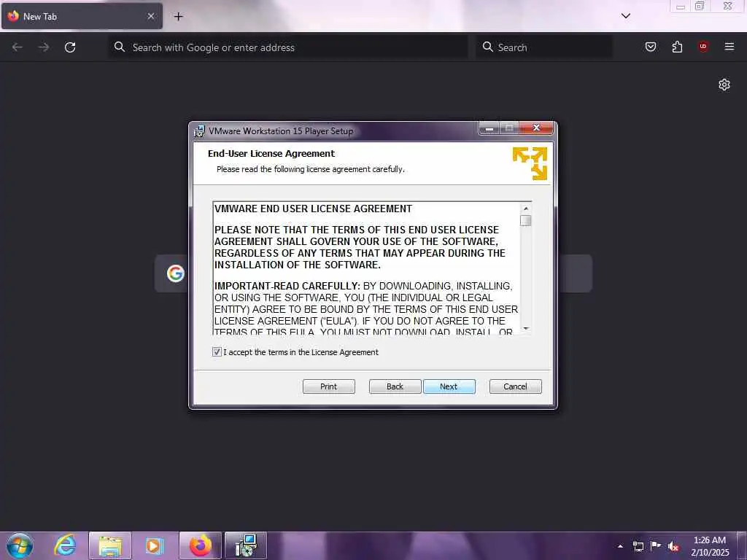Show hidden system tray icons
This screenshot has height=560, width=747.
[620, 546]
